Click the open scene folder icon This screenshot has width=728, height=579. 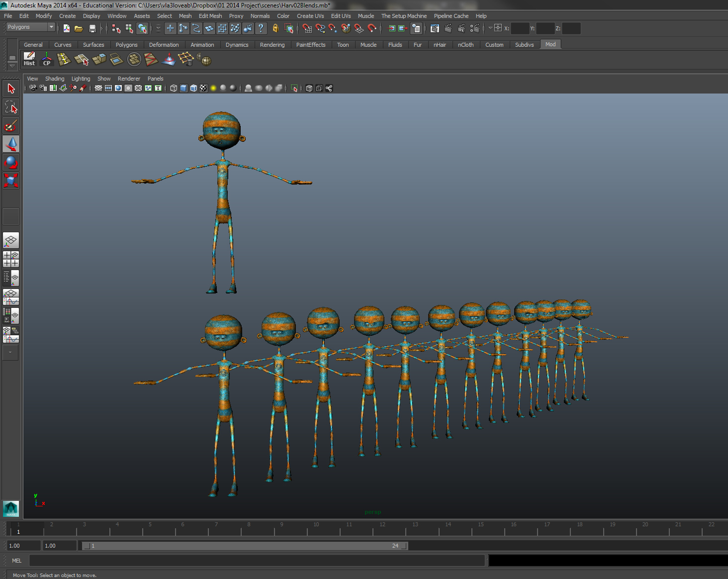79,28
